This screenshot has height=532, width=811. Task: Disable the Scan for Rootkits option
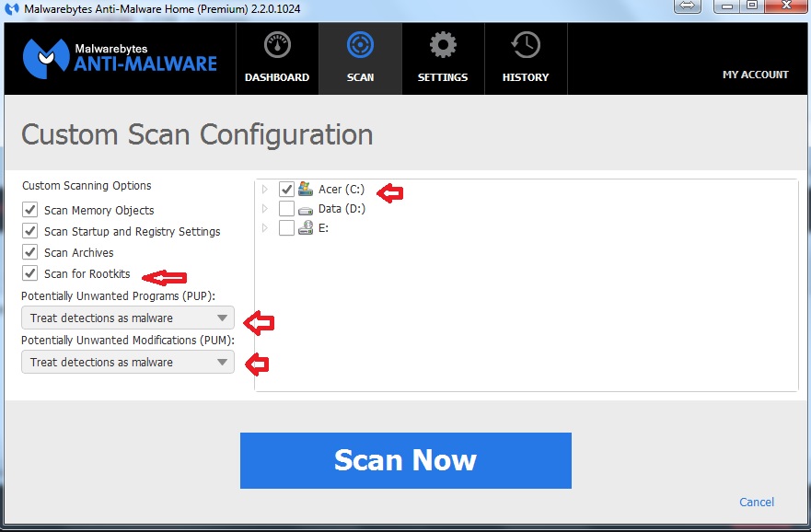pyautogui.click(x=30, y=273)
